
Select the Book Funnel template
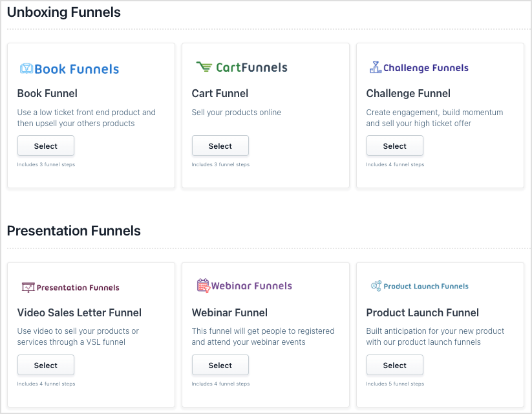[x=46, y=146]
